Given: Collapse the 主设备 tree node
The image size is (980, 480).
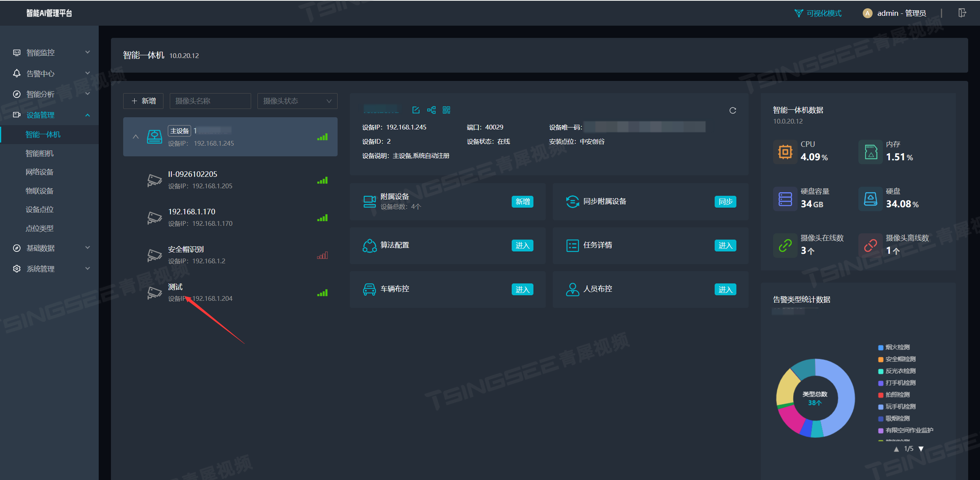Looking at the screenshot, I should [135, 137].
